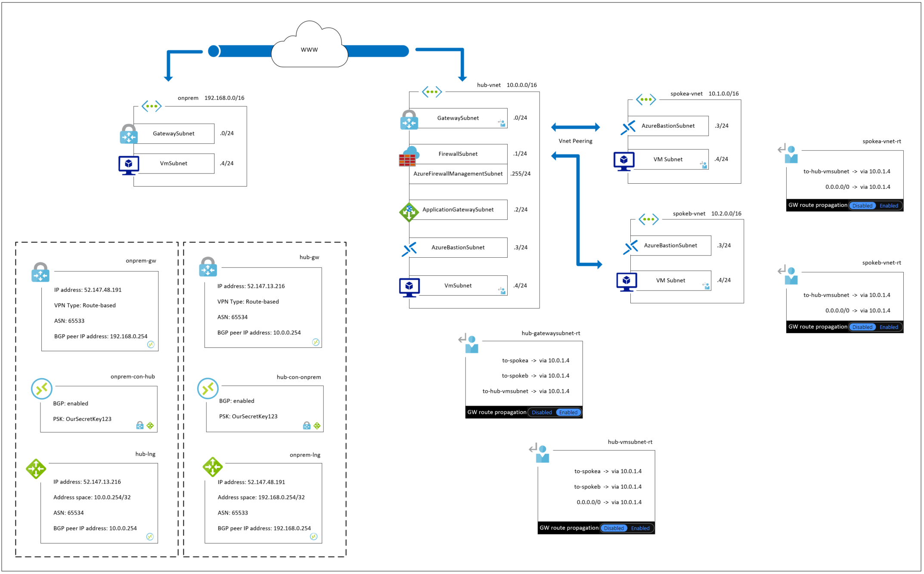Click the hub-vnet virtual network icon
The height and width of the screenshot is (574, 924).
tap(432, 92)
